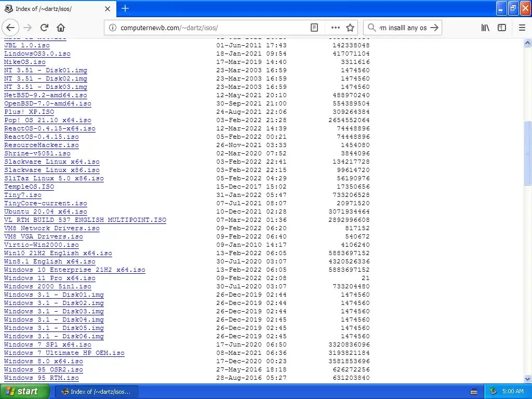Click the vertical scrollbar thumb

click(528, 153)
